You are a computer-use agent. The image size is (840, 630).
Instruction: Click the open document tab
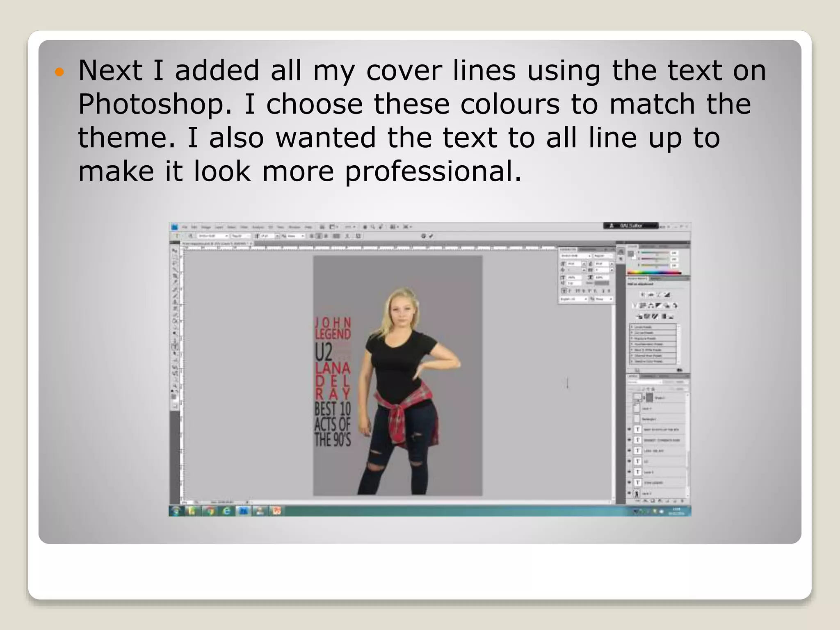click(x=217, y=244)
